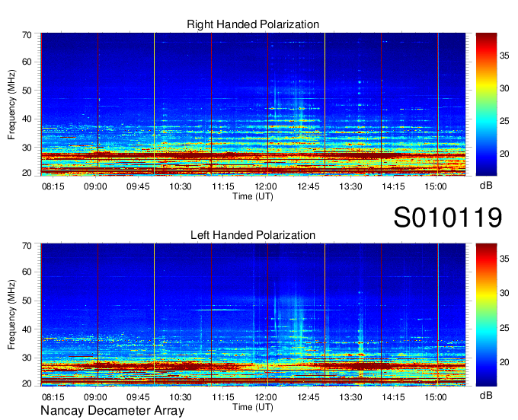Click the "50" frequency tick of Right Handed plot

pos(27,91)
